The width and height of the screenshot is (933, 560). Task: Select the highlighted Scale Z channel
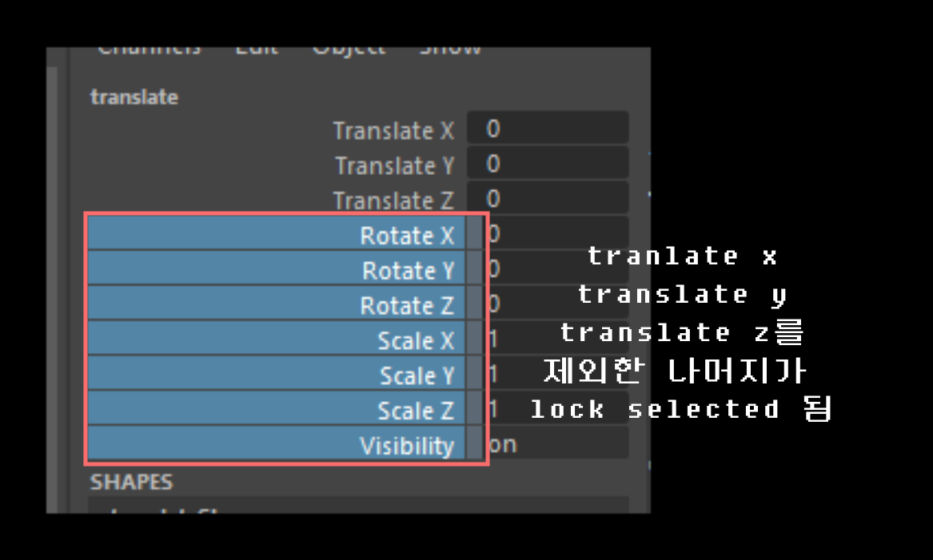[276, 408]
